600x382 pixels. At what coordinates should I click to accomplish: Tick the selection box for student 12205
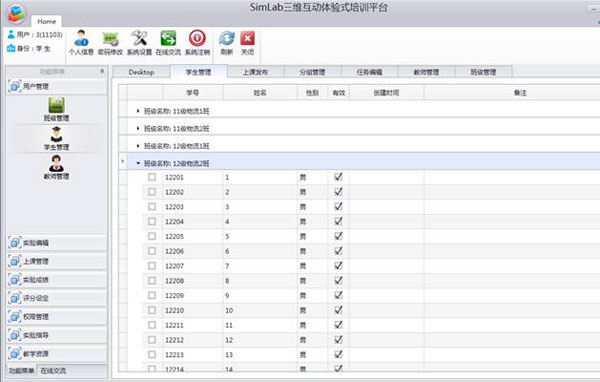click(152, 236)
